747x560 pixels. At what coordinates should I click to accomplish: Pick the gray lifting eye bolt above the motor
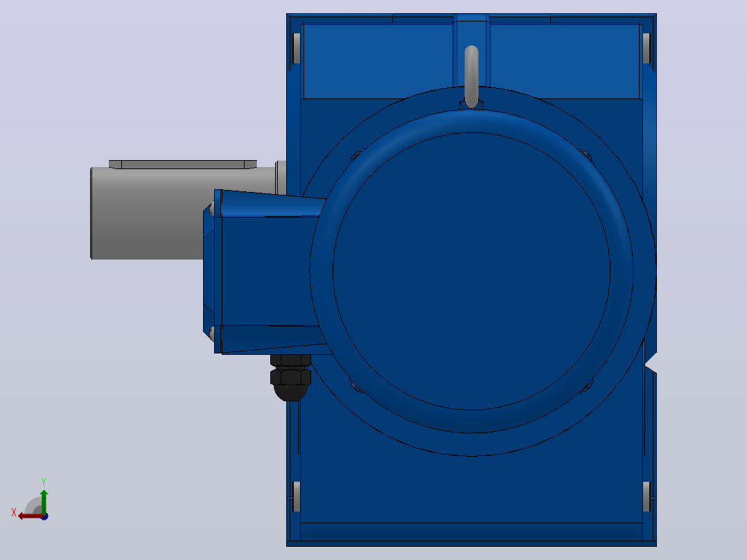click(x=471, y=76)
